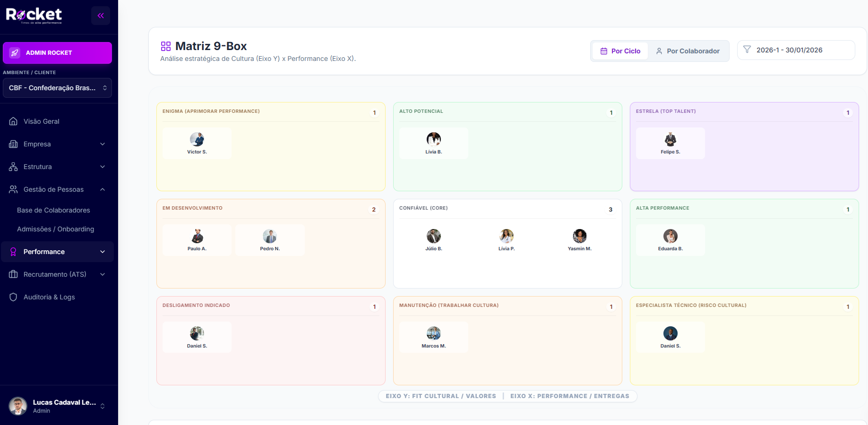Viewport: 868px width, 425px height.
Task: Navigate to Base de Colaboradores
Action: click(53, 210)
